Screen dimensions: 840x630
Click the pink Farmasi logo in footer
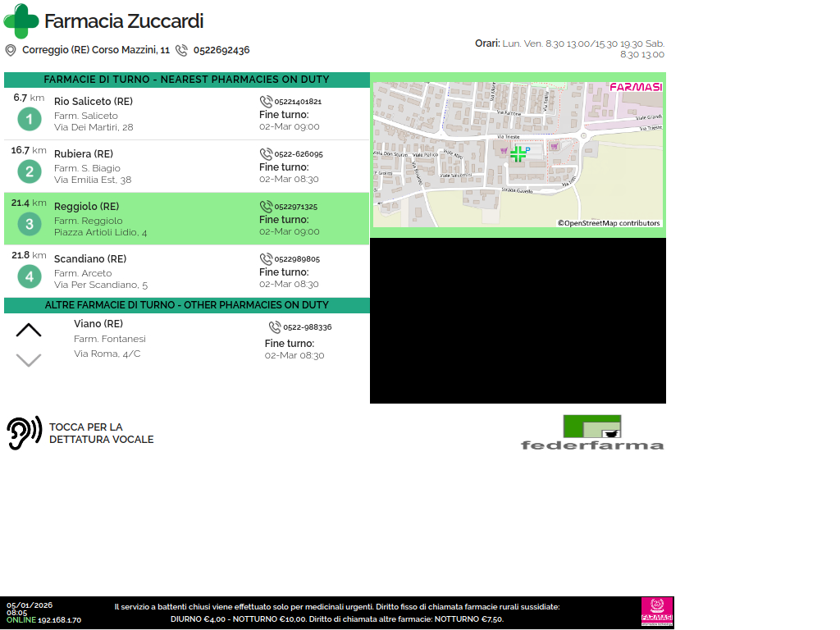657,612
